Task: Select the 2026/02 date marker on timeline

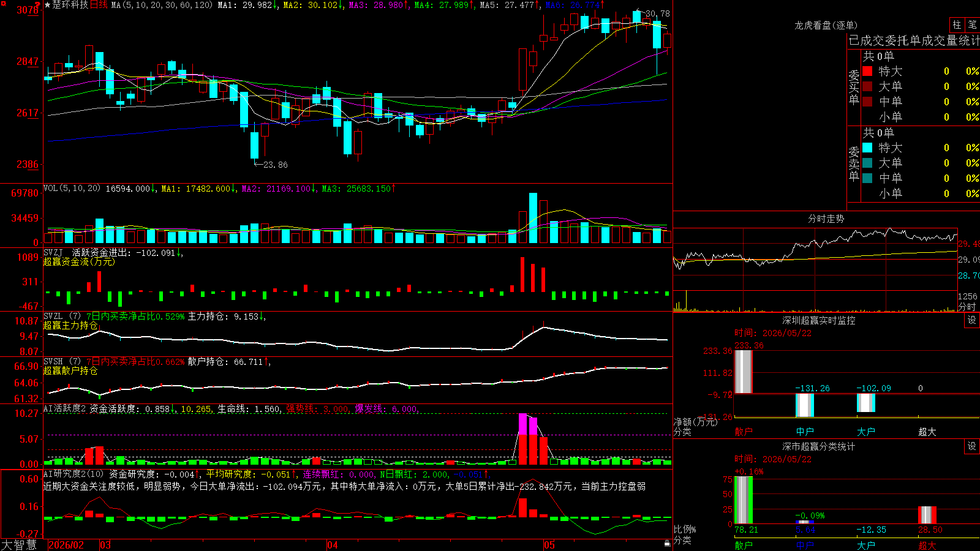Action: coord(66,545)
